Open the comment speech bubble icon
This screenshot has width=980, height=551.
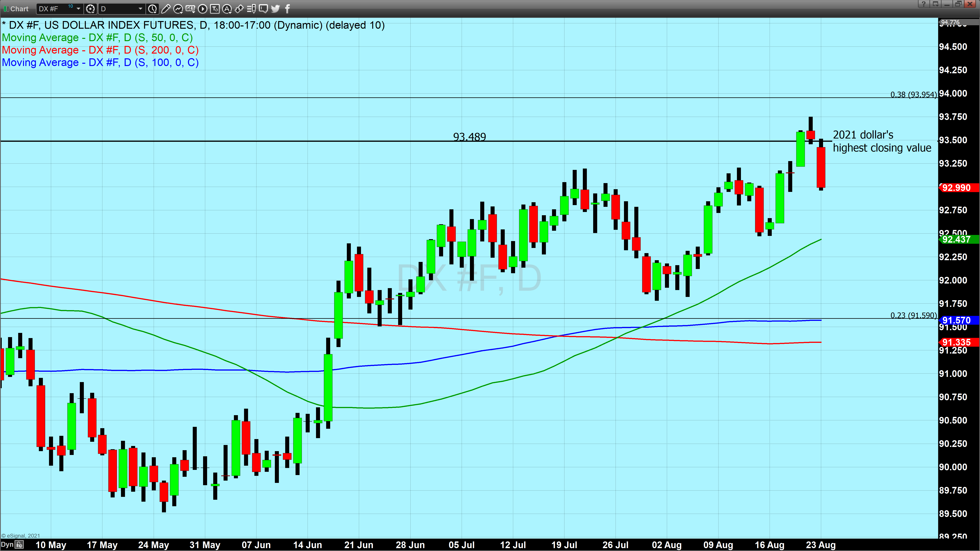[263, 8]
